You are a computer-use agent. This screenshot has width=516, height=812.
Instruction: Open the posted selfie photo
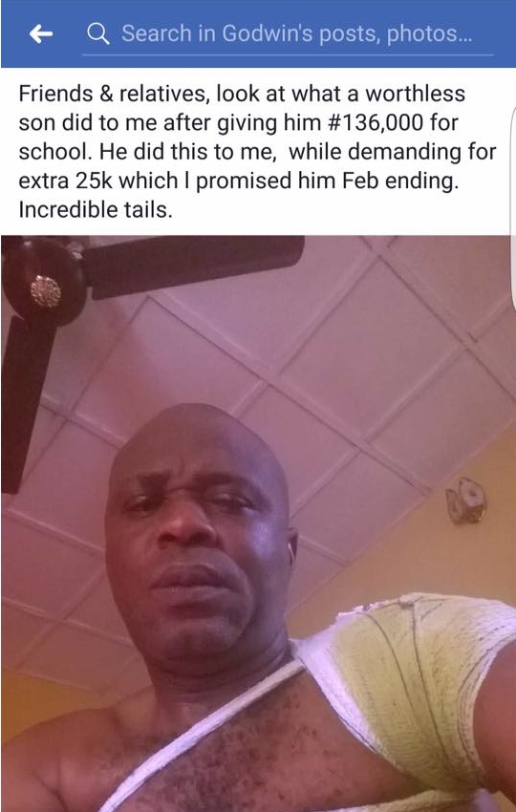point(258,524)
